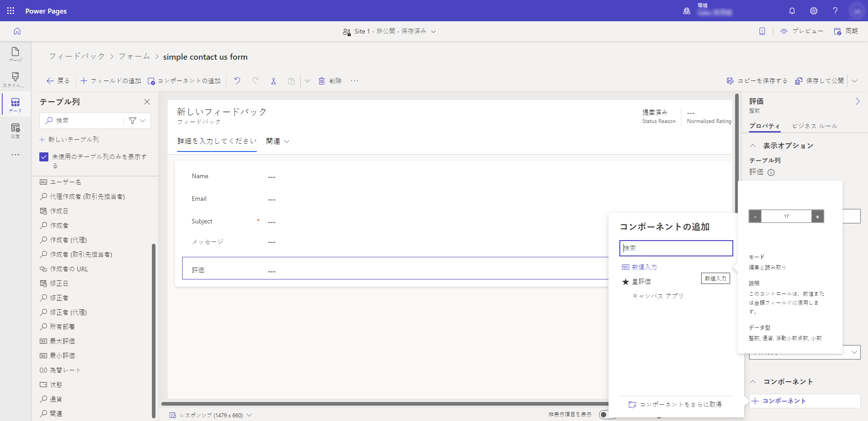Screen dimensions: 868x421
Task: Open notifications bell
Action: tap(792, 11)
